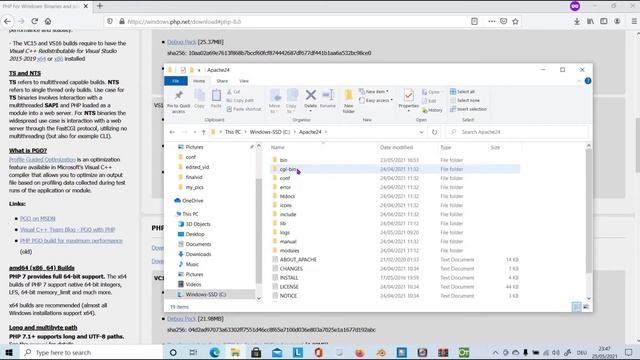Open the New item dropdown
640x360 pixels.
click(374, 91)
